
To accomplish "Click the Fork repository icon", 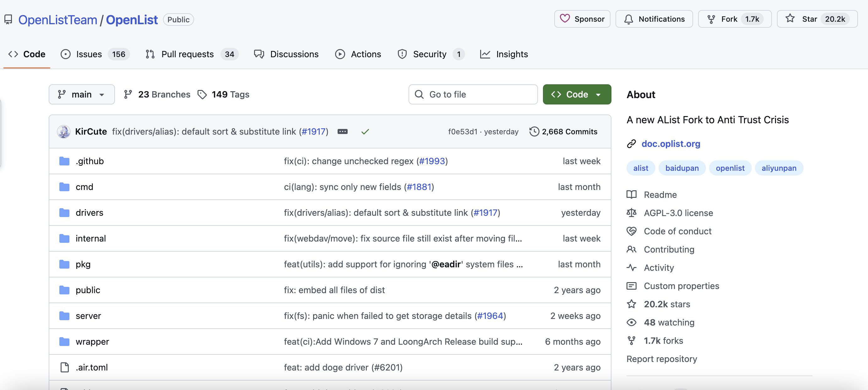I will coord(711,19).
